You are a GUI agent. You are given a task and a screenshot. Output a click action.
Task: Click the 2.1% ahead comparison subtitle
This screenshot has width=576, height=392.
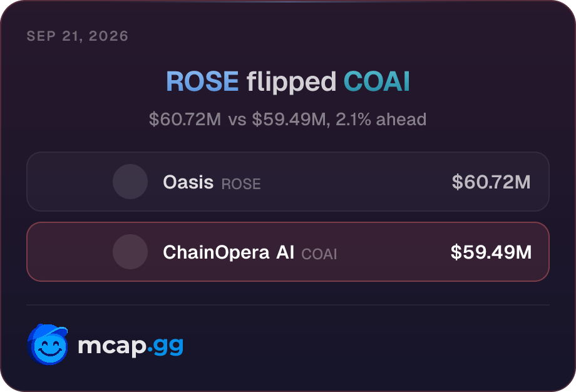point(287,120)
